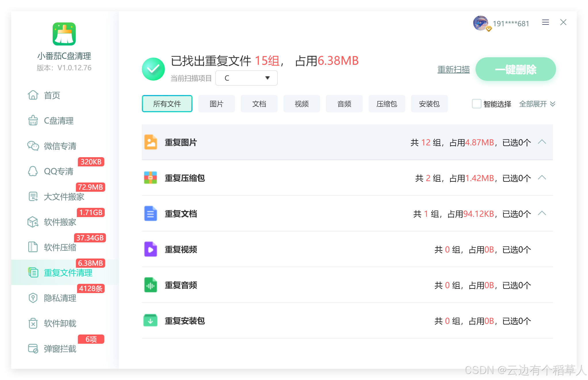Switch to the 视频 filter tab

tap(301, 104)
